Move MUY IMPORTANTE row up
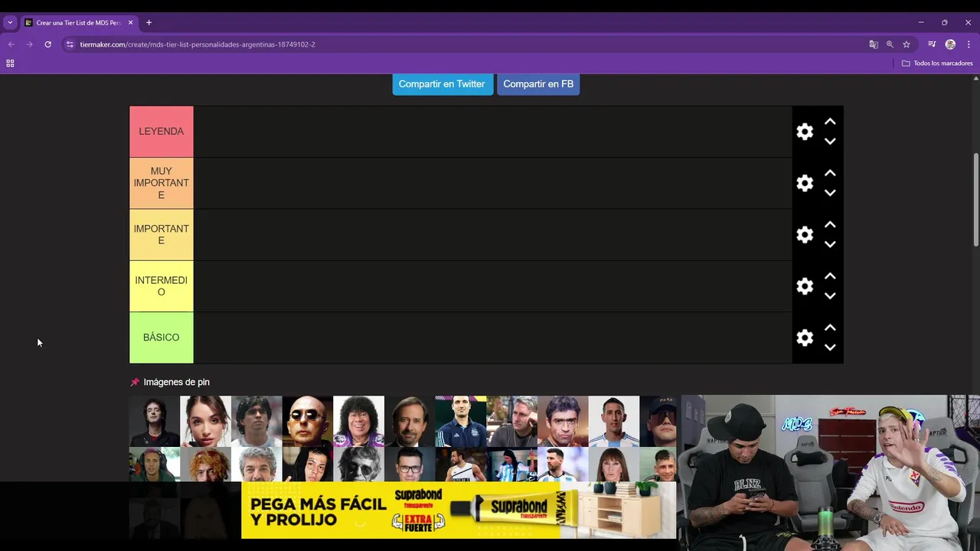Screen dimensions: 980x551 (830, 173)
